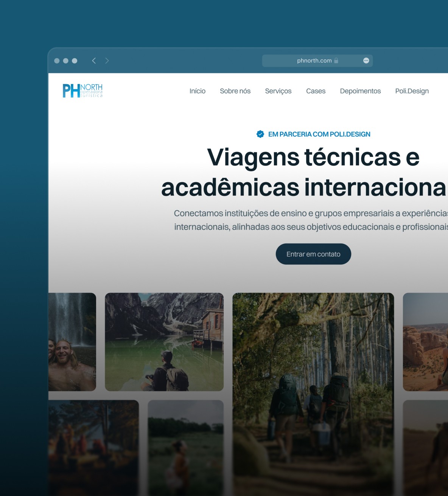Open the ellipsis menu in the address bar
Viewport: 448px width, 496px height.
coord(366,60)
